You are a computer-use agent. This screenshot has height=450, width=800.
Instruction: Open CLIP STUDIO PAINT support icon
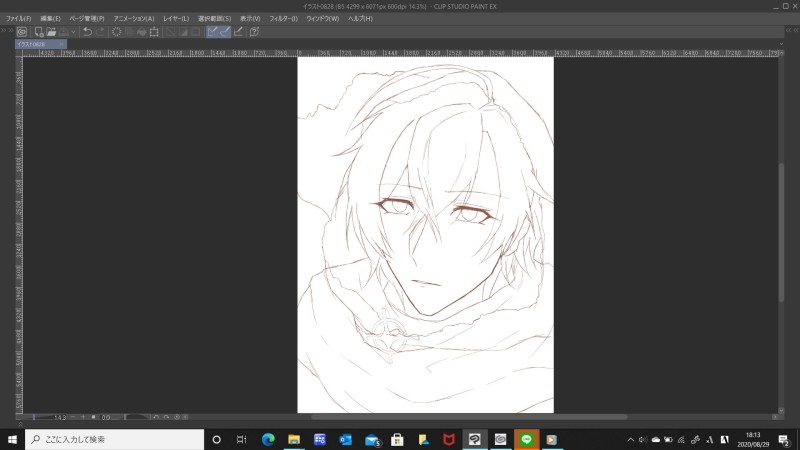coord(254,32)
